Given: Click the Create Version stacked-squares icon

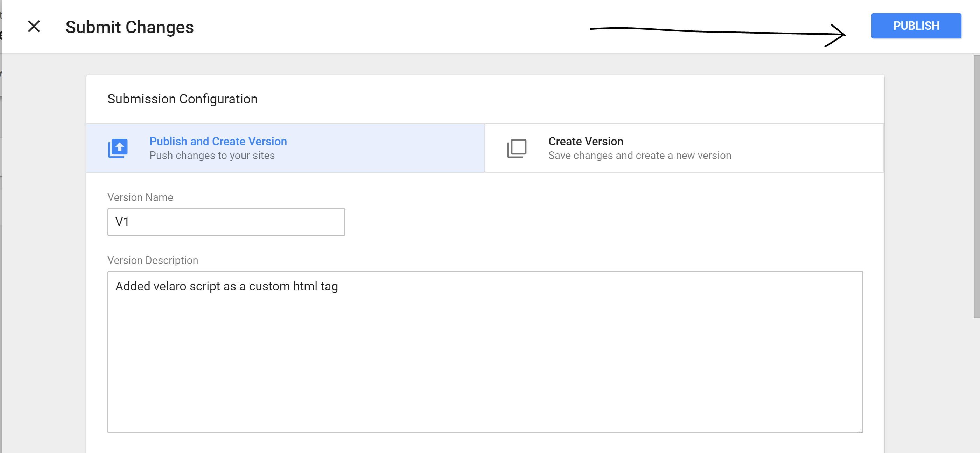Looking at the screenshot, I should tap(517, 148).
